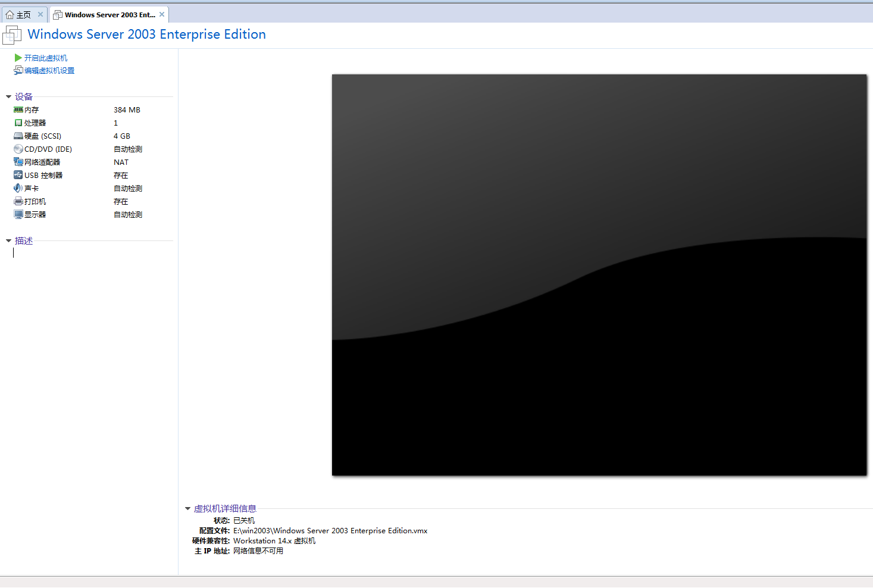Image resolution: width=873 pixels, height=588 pixels.
Task: Select the Windows Server 2003 Ent... tab
Action: (x=109, y=15)
